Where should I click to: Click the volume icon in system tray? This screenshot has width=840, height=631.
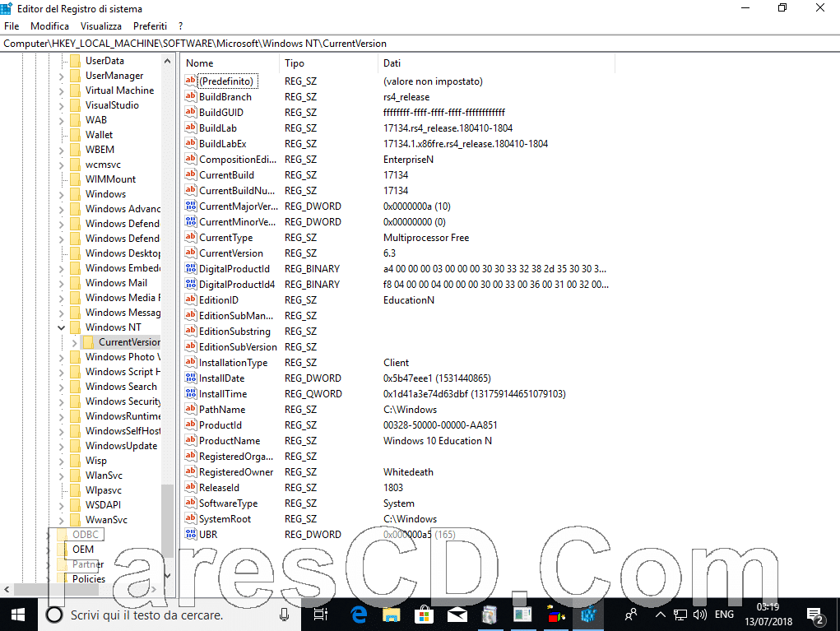click(699, 615)
